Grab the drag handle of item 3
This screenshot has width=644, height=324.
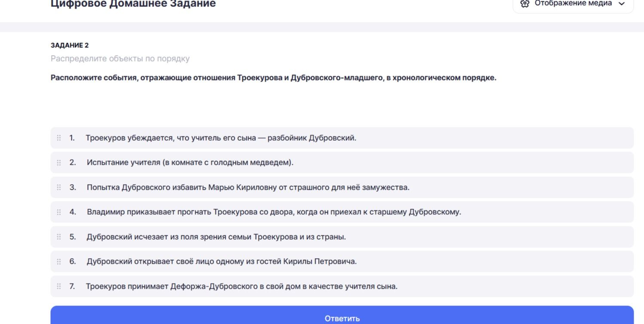(59, 188)
